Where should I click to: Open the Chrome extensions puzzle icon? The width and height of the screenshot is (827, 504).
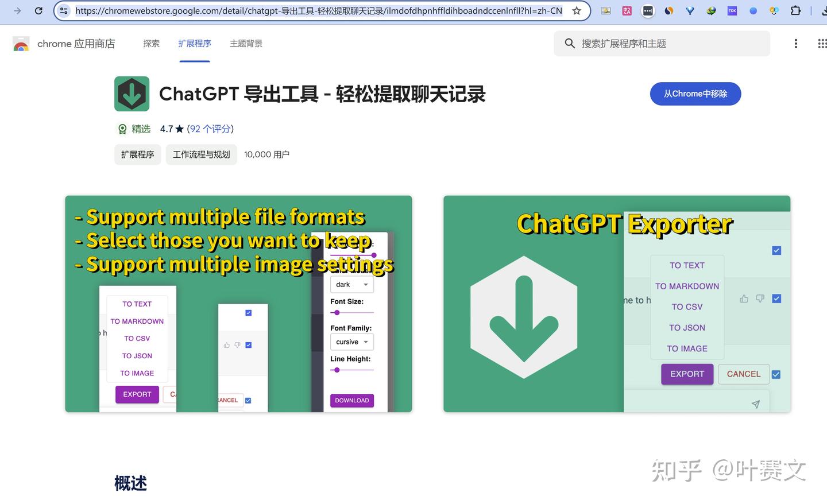pos(795,10)
